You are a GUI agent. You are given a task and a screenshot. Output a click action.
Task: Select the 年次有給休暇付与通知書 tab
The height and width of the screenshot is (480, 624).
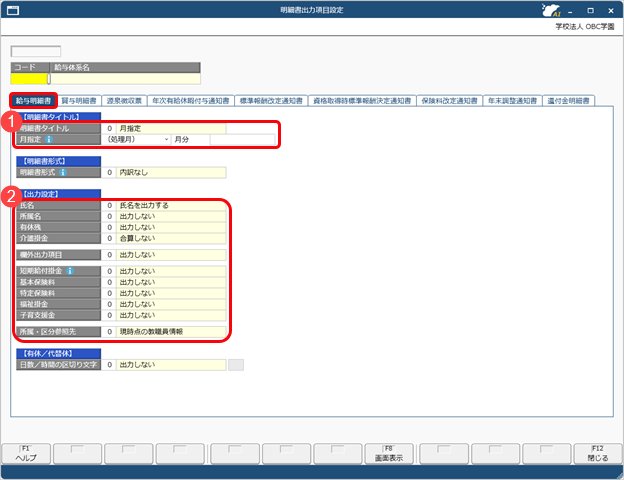click(x=190, y=101)
